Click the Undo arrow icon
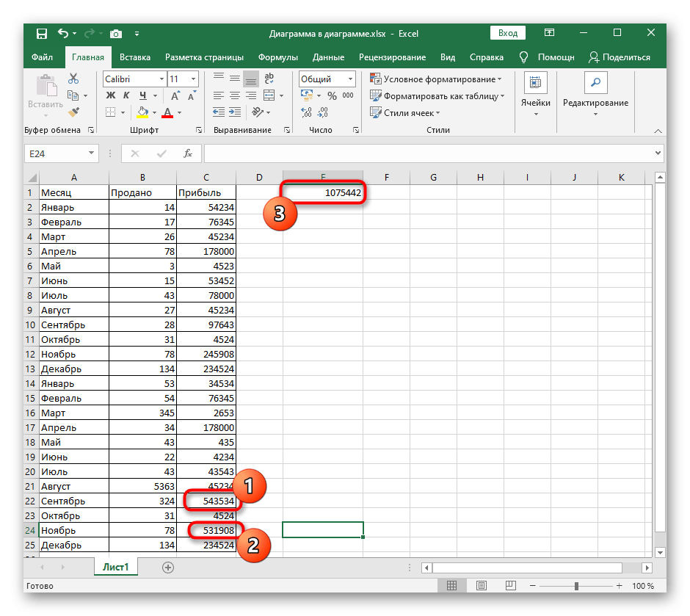The width and height of the screenshot is (690, 616). click(x=63, y=33)
